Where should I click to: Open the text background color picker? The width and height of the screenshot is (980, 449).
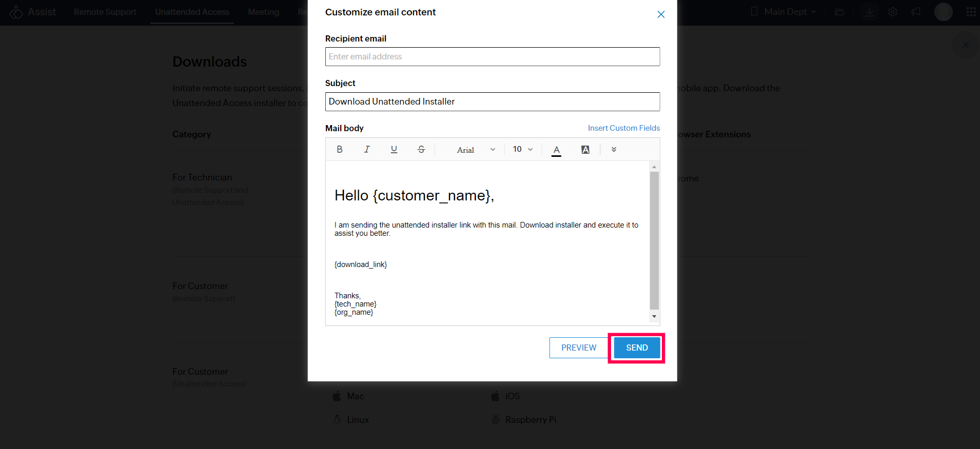(585, 150)
